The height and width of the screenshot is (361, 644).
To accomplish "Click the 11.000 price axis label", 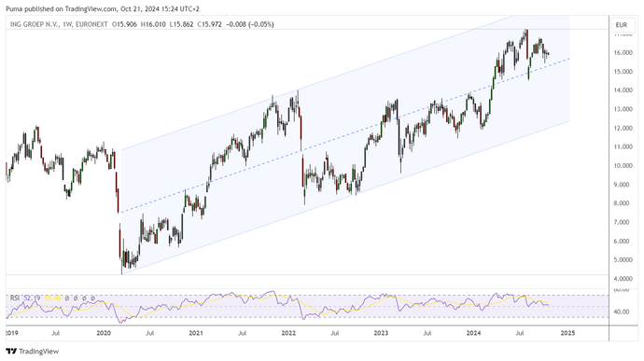I will pyautogui.click(x=623, y=146).
